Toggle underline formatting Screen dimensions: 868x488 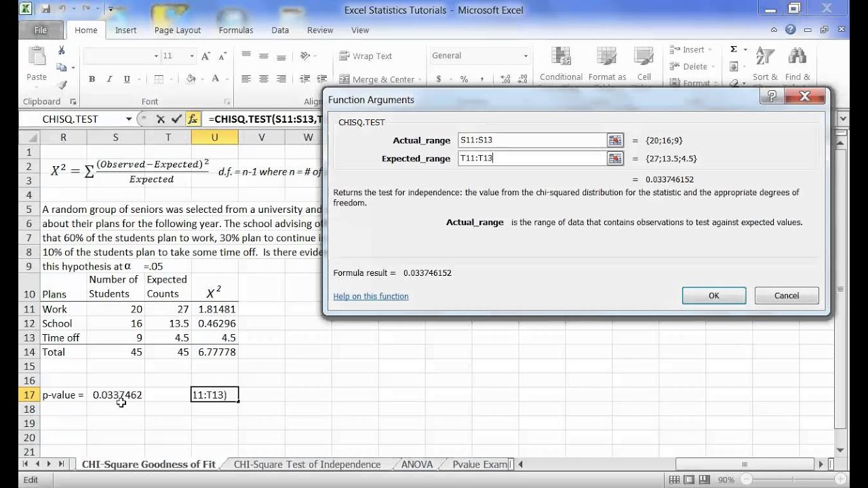(x=126, y=79)
